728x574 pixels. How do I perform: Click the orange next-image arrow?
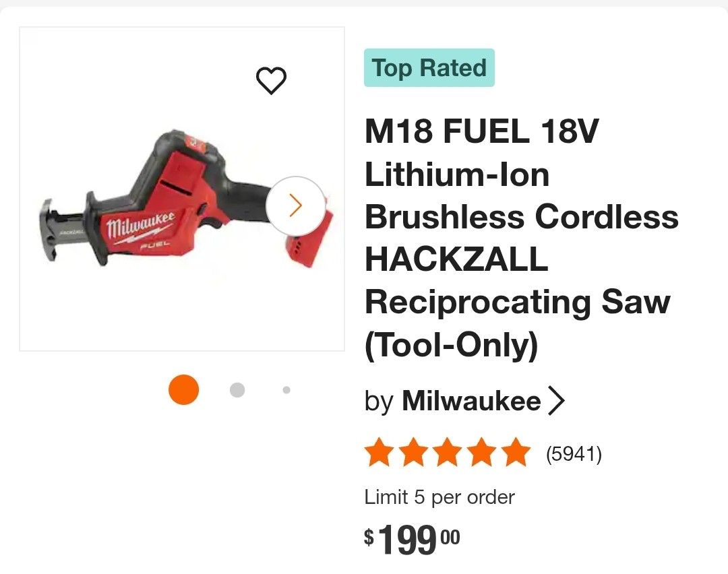(x=295, y=206)
